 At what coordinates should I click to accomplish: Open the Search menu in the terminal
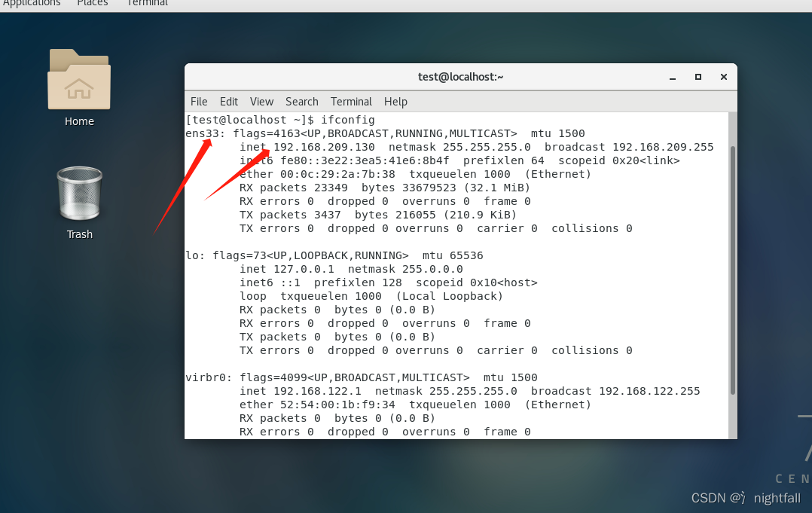pos(301,102)
